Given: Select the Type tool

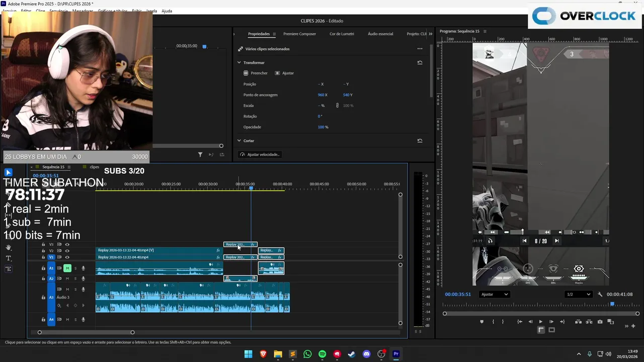Looking at the screenshot, I should point(9,258).
